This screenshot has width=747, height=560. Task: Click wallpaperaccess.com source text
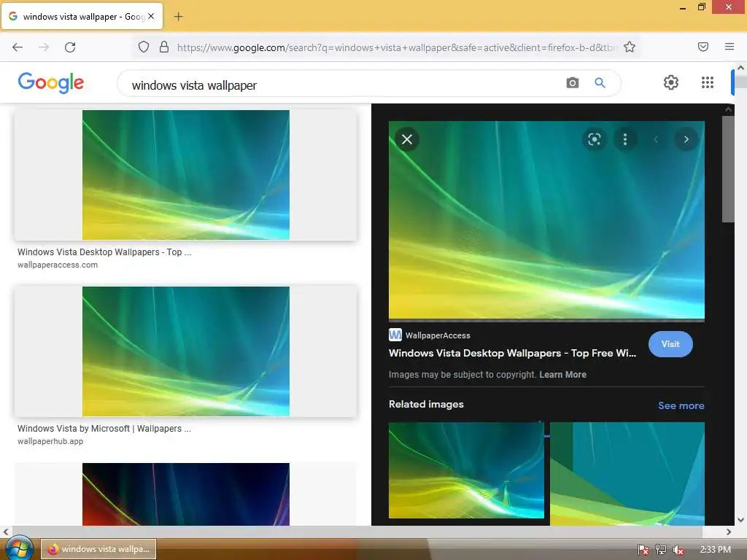(58, 265)
